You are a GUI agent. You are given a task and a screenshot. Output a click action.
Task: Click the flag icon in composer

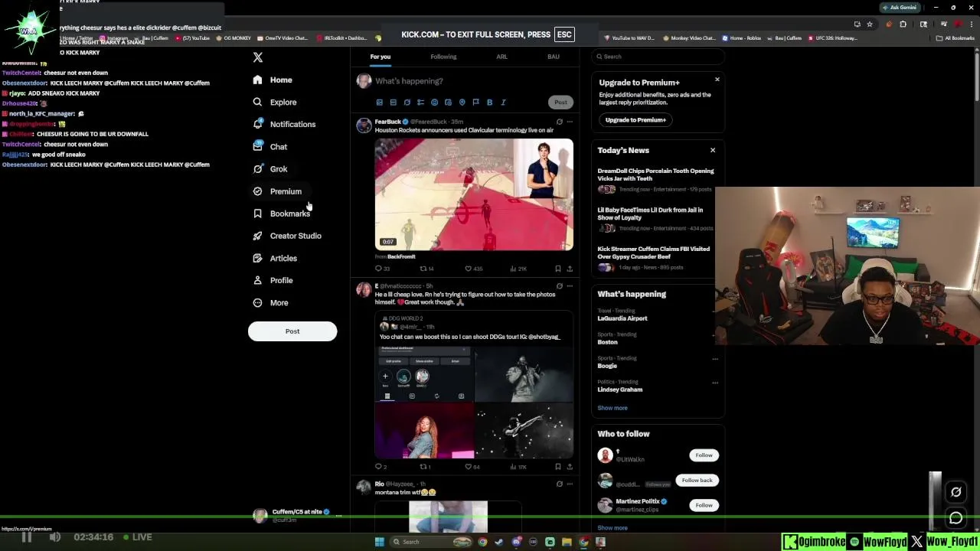pyautogui.click(x=475, y=103)
